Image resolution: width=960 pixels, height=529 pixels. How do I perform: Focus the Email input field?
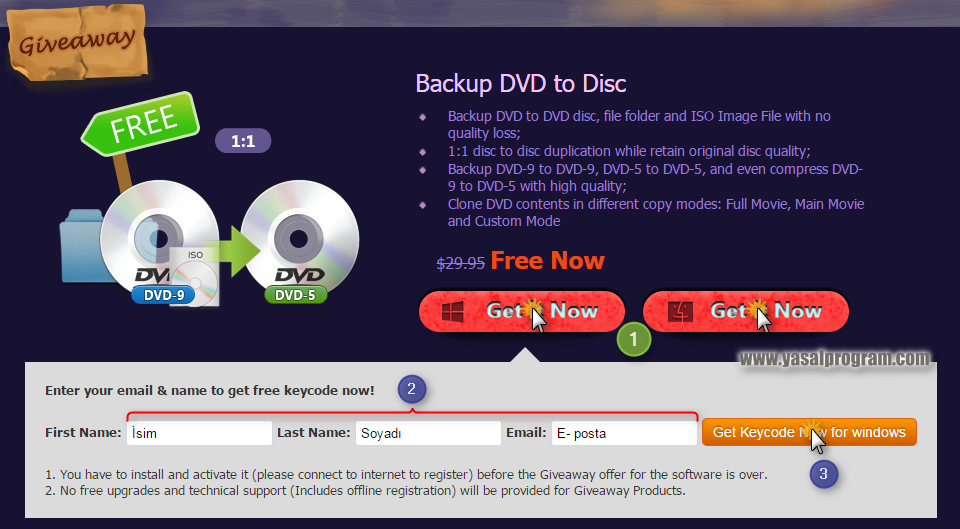624,433
